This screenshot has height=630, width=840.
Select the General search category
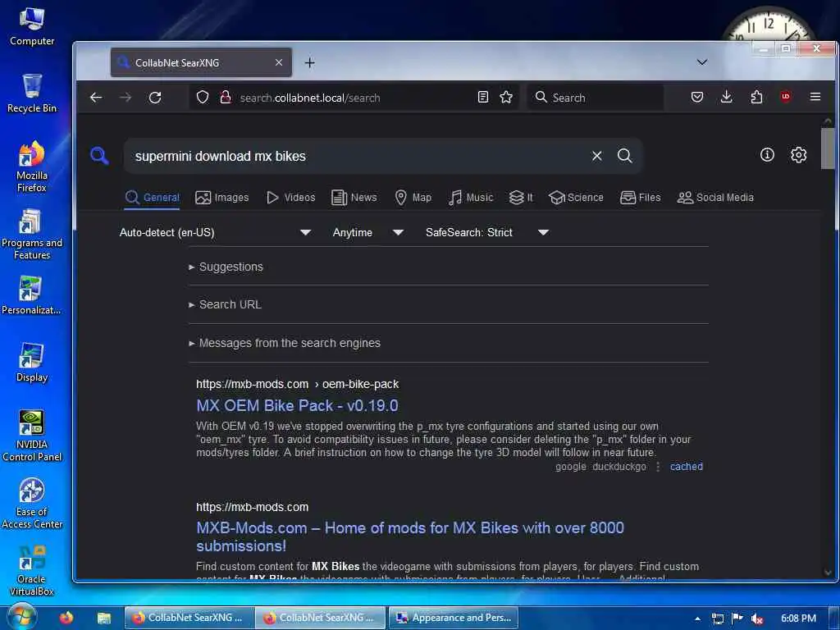(153, 198)
